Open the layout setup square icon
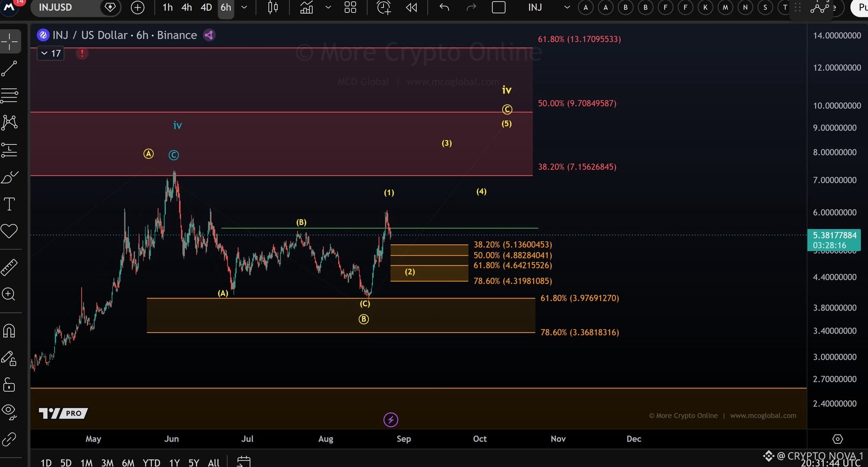Screen dimensions: 868x467 (498, 7)
